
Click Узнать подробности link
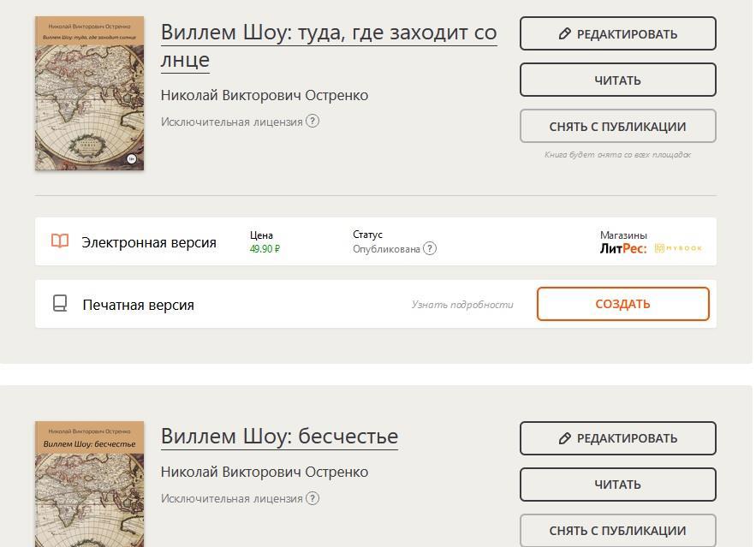(x=462, y=304)
